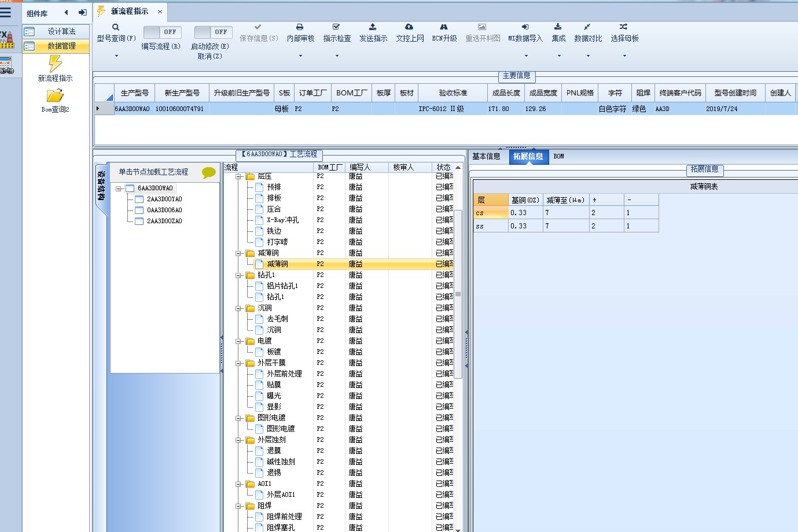
Task: Sort by 验收标准 column header
Action: point(453,93)
